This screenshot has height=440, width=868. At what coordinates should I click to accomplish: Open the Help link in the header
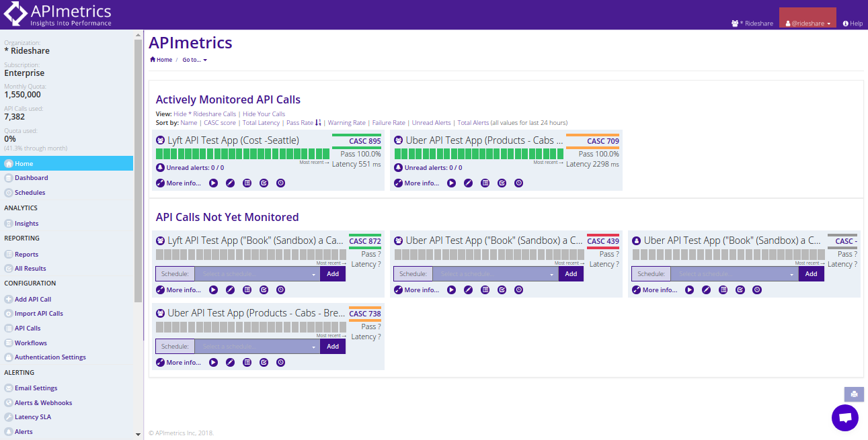(x=853, y=24)
